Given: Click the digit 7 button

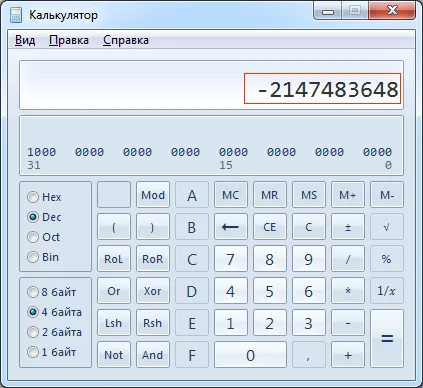Looking at the screenshot, I should [231, 259].
